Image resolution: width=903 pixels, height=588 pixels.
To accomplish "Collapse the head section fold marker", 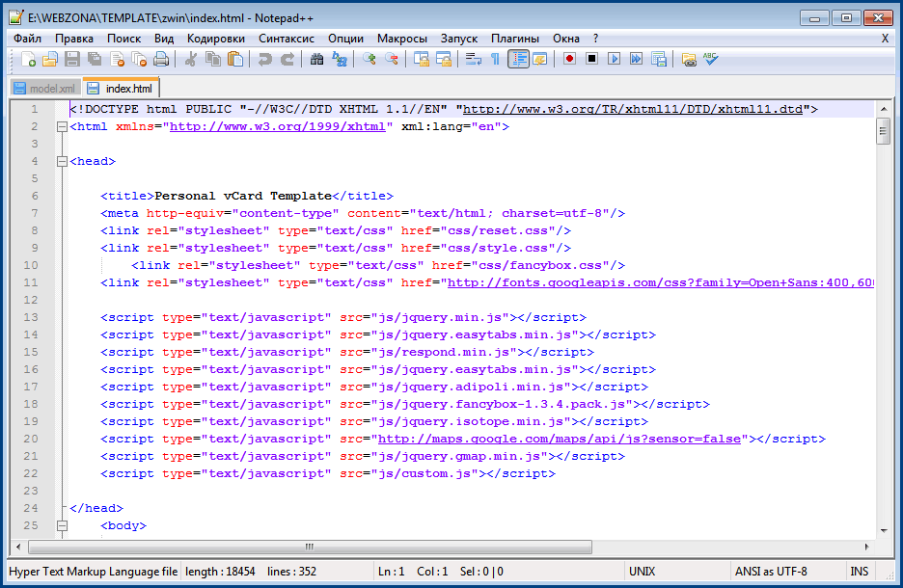I will point(63,161).
